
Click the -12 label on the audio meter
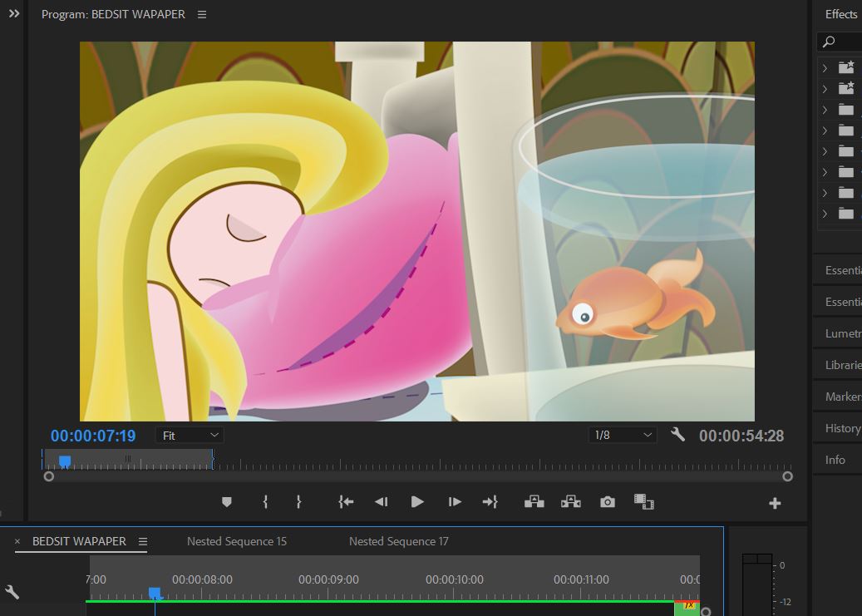pyautogui.click(x=785, y=602)
